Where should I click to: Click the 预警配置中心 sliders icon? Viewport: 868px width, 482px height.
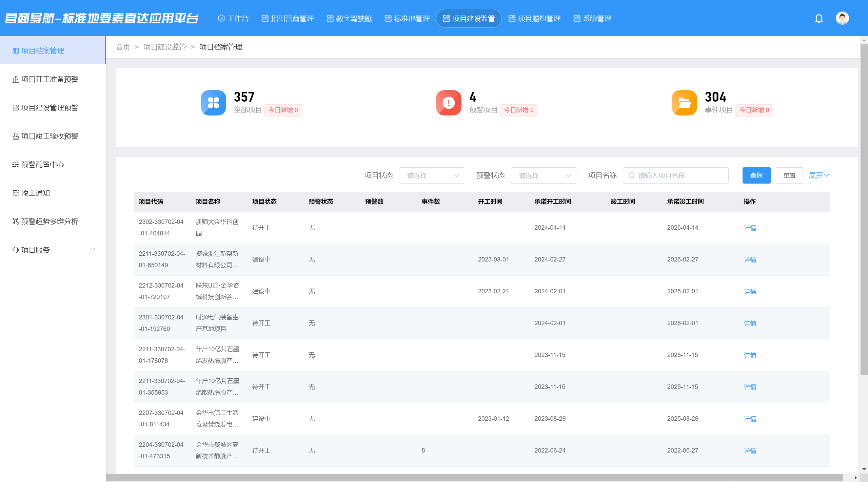pos(16,165)
